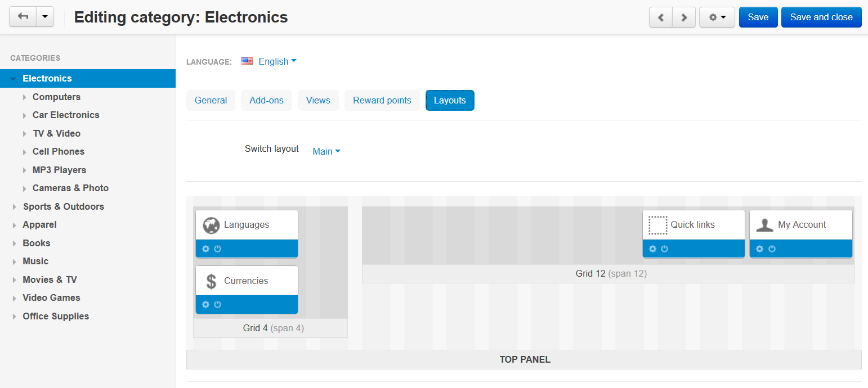Screen dimensions: 868x388
Task: Select the Books category
Action: pos(37,243)
